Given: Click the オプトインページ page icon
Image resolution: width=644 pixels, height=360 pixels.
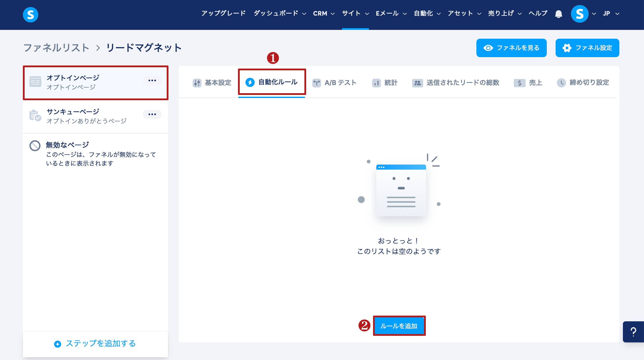Looking at the screenshot, I should coord(35,82).
